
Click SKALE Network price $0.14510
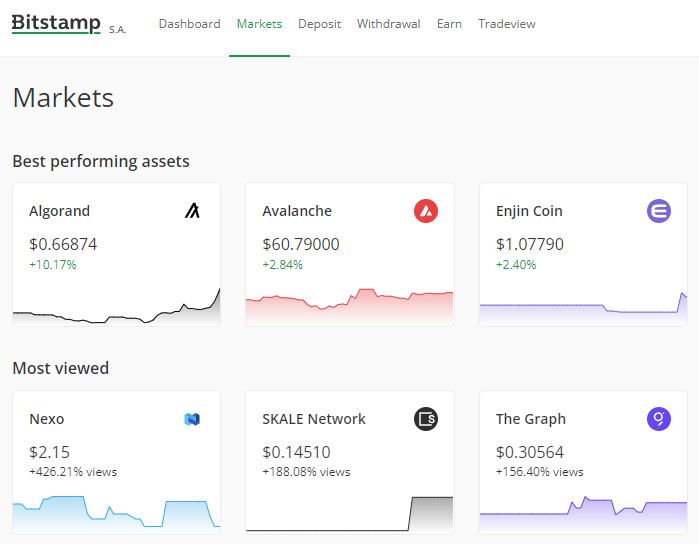[x=296, y=452]
